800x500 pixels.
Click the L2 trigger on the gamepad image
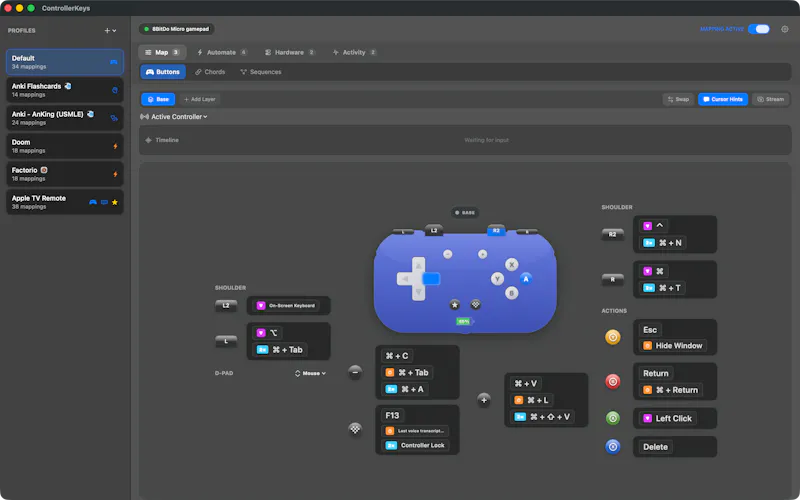(434, 230)
